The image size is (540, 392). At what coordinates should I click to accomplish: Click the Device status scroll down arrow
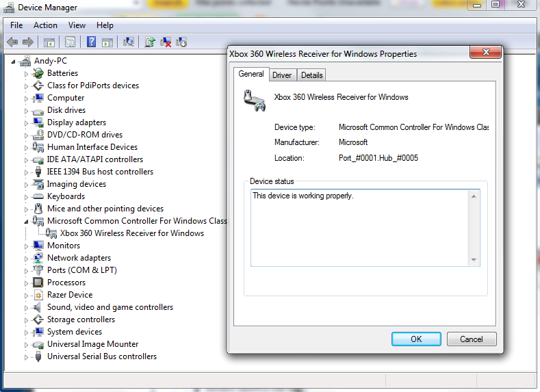click(x=474, y=259)
